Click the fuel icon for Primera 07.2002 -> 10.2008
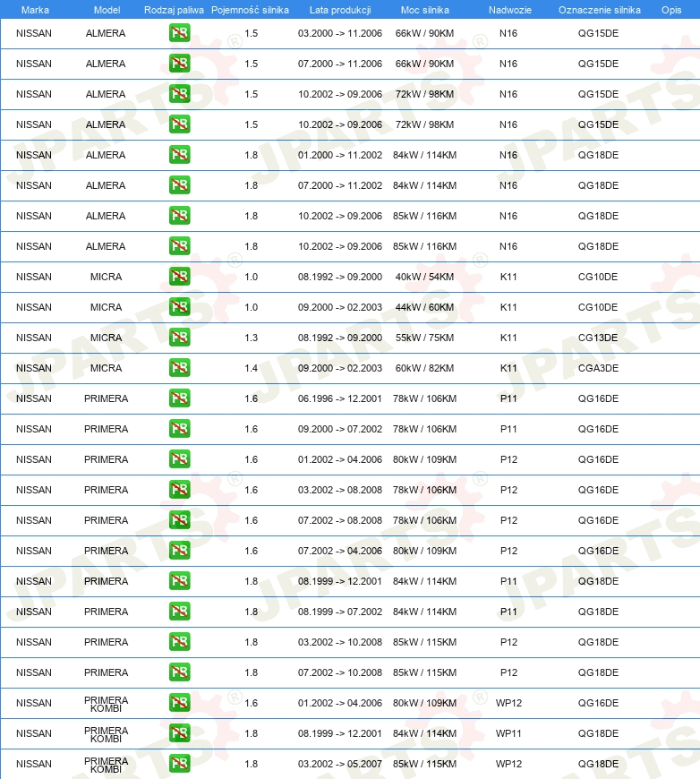 coord(179,672)
